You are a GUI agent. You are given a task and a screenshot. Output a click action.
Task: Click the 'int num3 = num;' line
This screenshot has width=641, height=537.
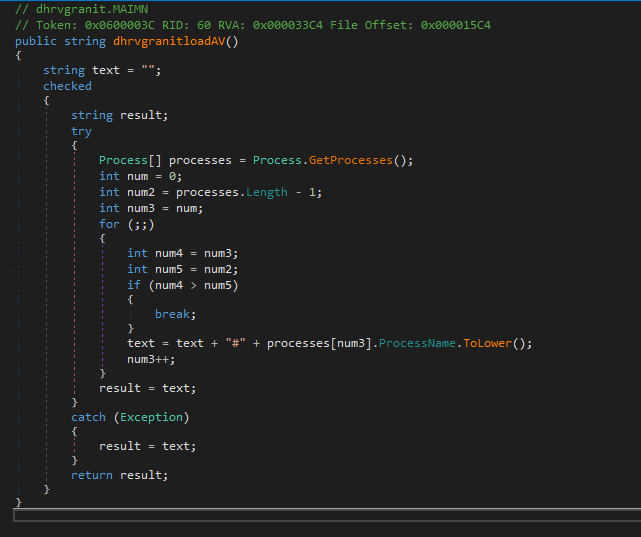[151, 208]
